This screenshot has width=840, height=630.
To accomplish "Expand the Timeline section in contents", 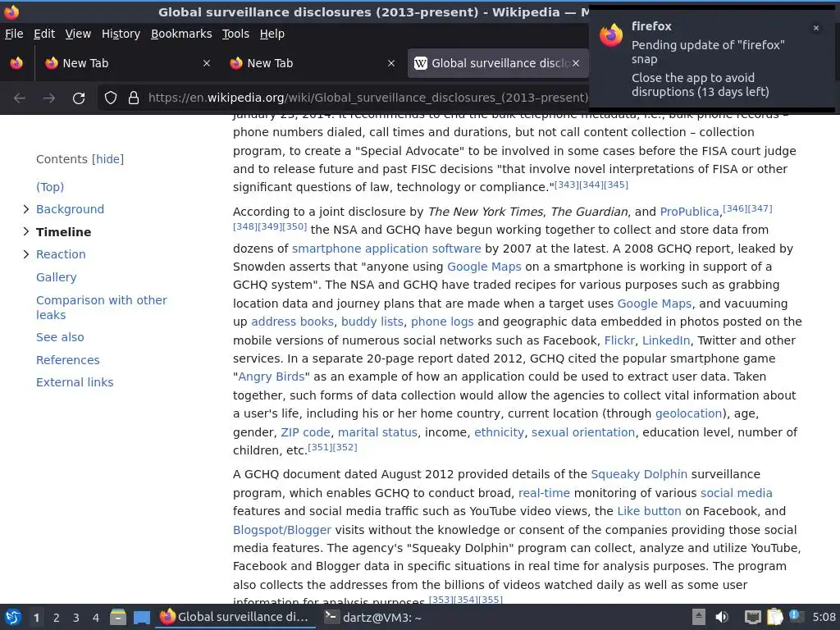I will [x=25, y=231].
